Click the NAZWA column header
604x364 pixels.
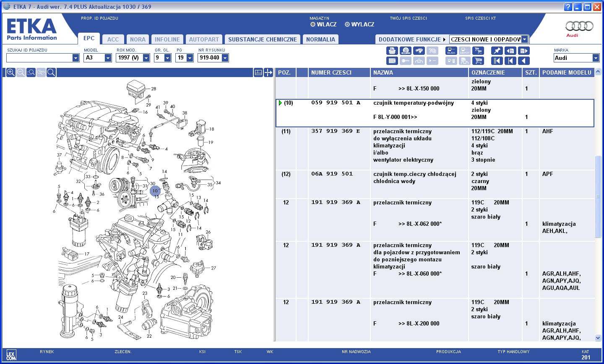(419, 72)
